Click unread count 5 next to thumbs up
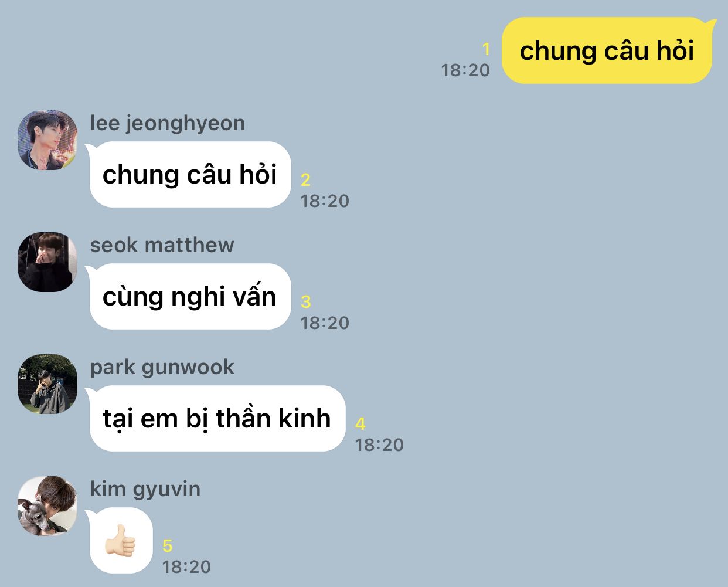The height and width of the screenshot is (587, 728). point(167,546)
